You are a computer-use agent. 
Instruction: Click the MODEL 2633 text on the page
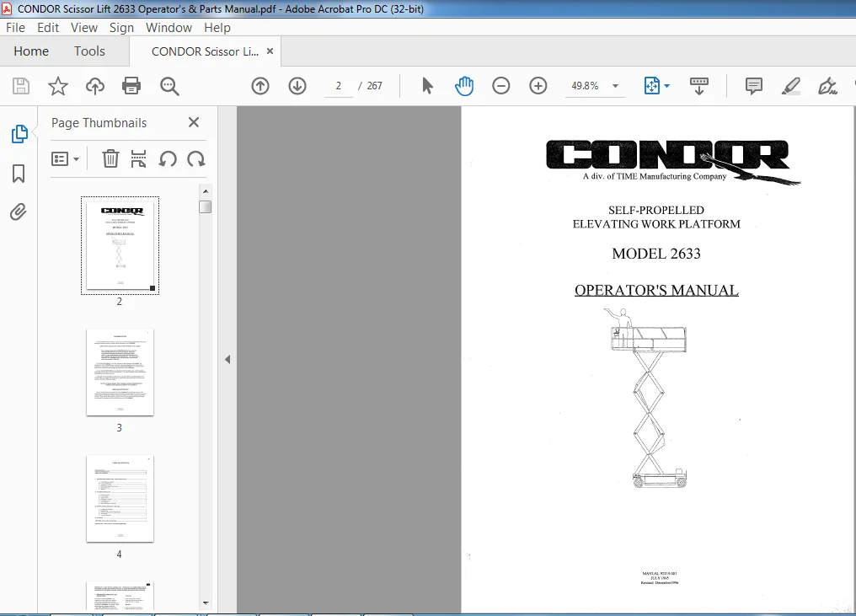click(x=656, y=254)
